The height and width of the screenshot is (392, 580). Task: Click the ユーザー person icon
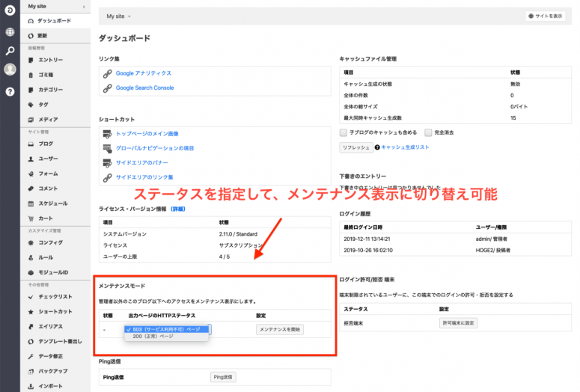[x=31, y=159]
